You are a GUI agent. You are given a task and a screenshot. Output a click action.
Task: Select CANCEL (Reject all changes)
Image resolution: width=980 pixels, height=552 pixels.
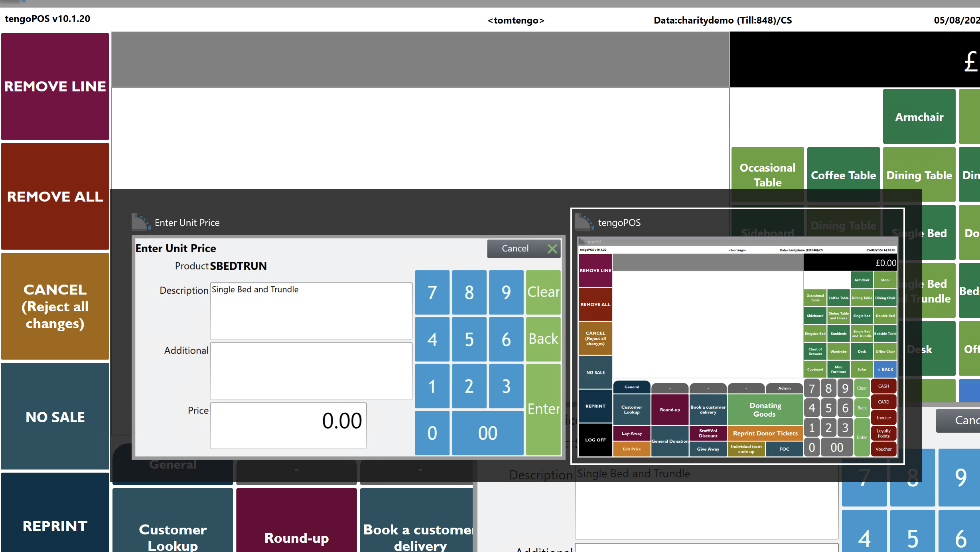pyautogui.click(x=55, y=306)
